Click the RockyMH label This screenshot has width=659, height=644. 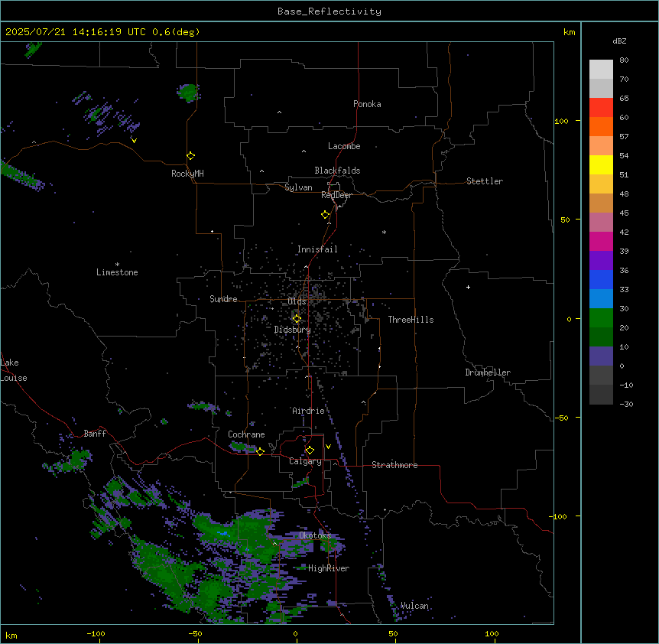pos(187,174)
